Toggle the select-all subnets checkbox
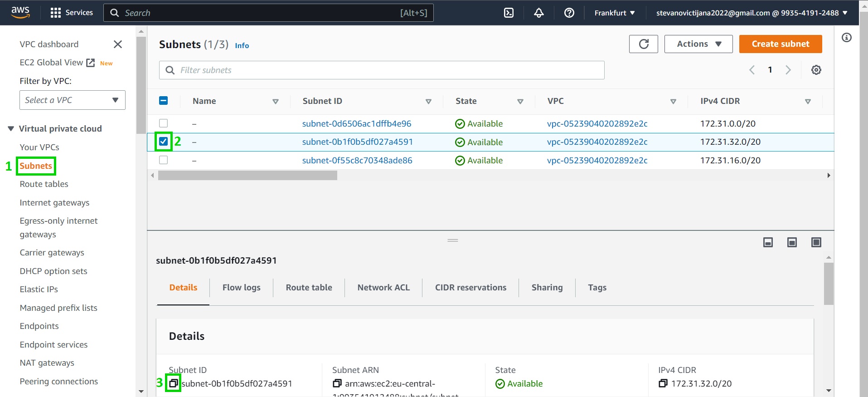Image resolution: width=868 pixels, height=397 pixels. [x=164, y=101]
